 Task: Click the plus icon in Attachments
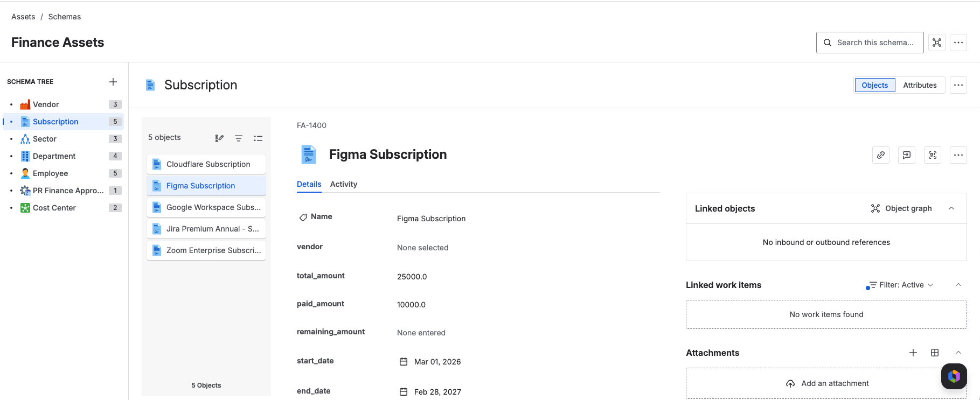point(913,353)
